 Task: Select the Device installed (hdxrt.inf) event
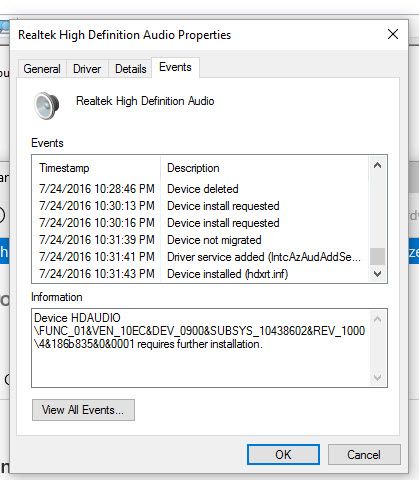[200, 274]
